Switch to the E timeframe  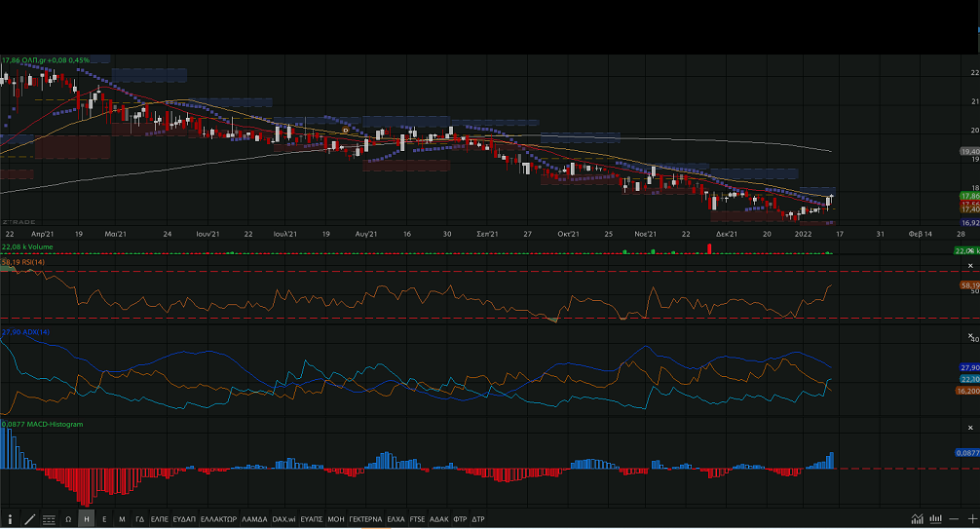click(104, 519)
